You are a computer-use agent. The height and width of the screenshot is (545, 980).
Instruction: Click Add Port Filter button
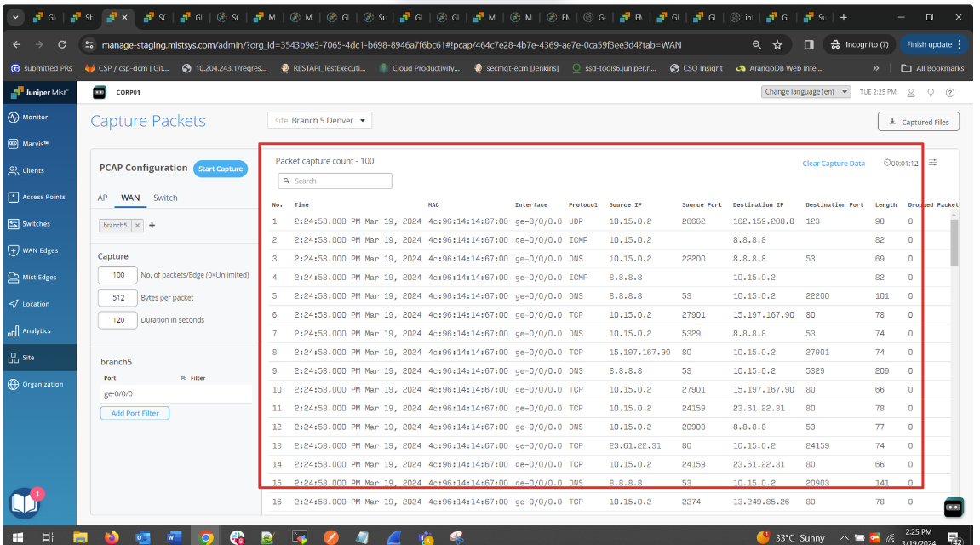pos(135,413)
